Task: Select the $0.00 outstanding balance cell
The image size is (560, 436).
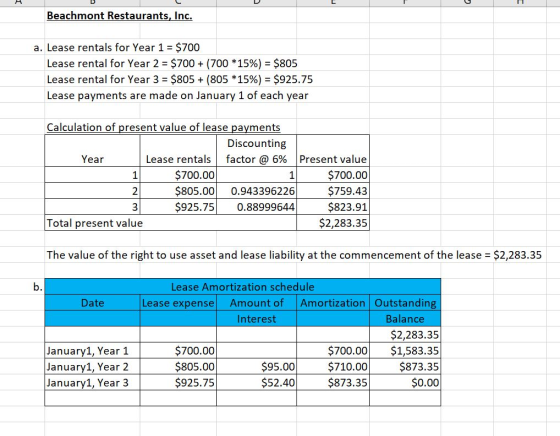Action: point(405,383)
